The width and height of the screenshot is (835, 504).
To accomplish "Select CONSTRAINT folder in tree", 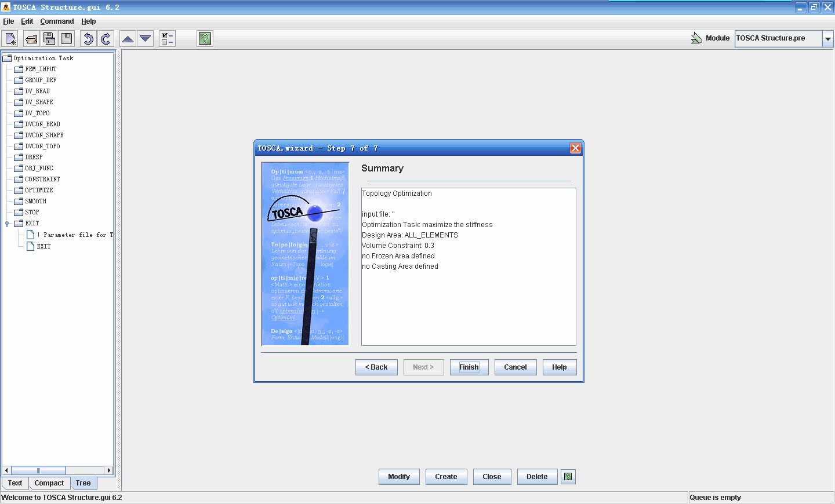I will coord(37,179).
